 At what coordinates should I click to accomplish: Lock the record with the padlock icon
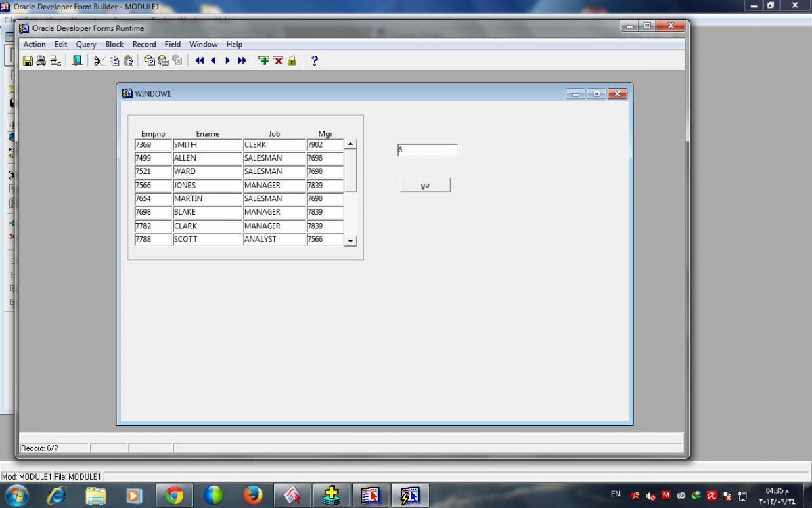click(x=292, y=61)
